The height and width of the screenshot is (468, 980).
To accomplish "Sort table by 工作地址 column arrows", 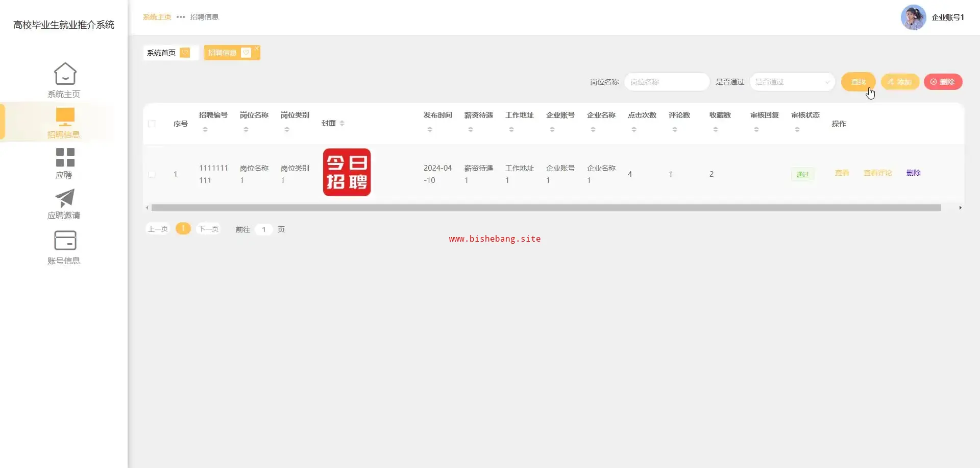I will (x=511, y=130).
